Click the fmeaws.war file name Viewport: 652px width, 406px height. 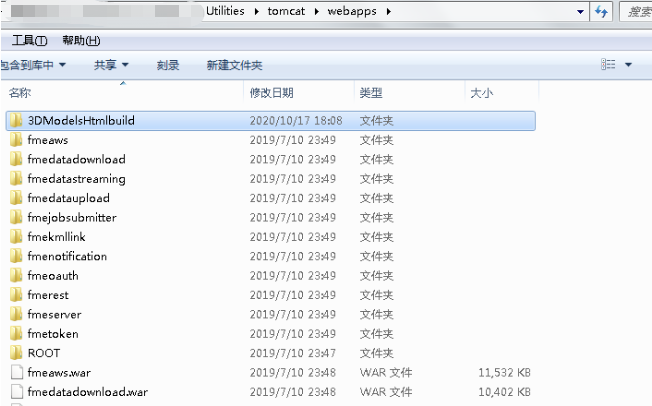point(59,372)
